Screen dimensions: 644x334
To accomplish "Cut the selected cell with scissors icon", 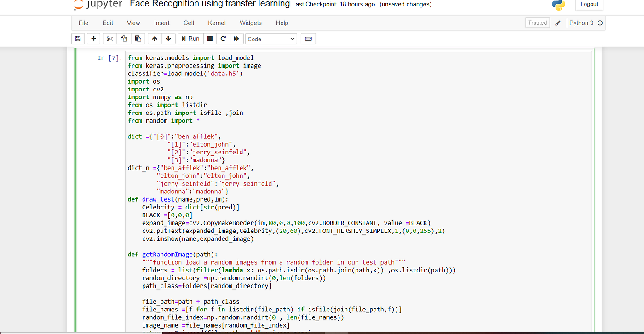I will click(109, 39).
